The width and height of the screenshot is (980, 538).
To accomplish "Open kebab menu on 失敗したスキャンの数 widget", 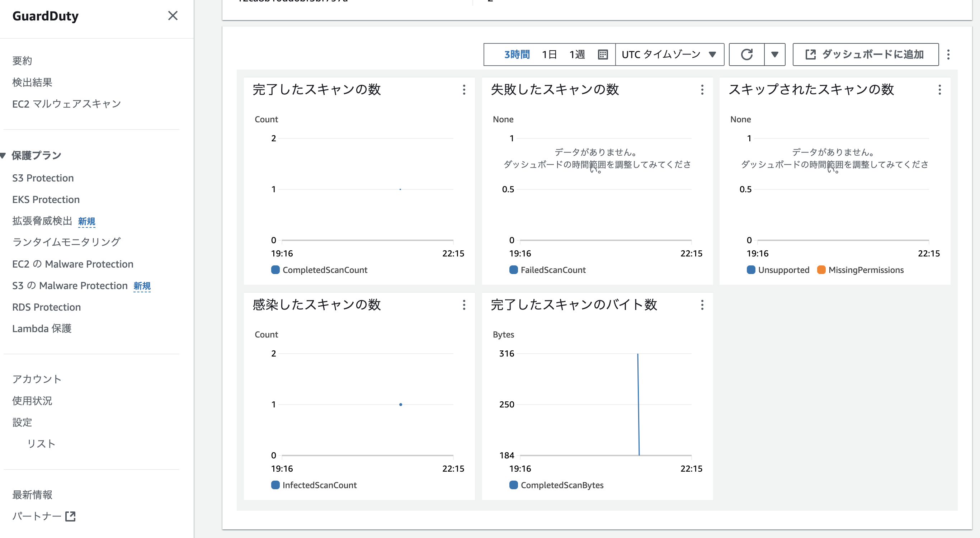I will (702, 90).
